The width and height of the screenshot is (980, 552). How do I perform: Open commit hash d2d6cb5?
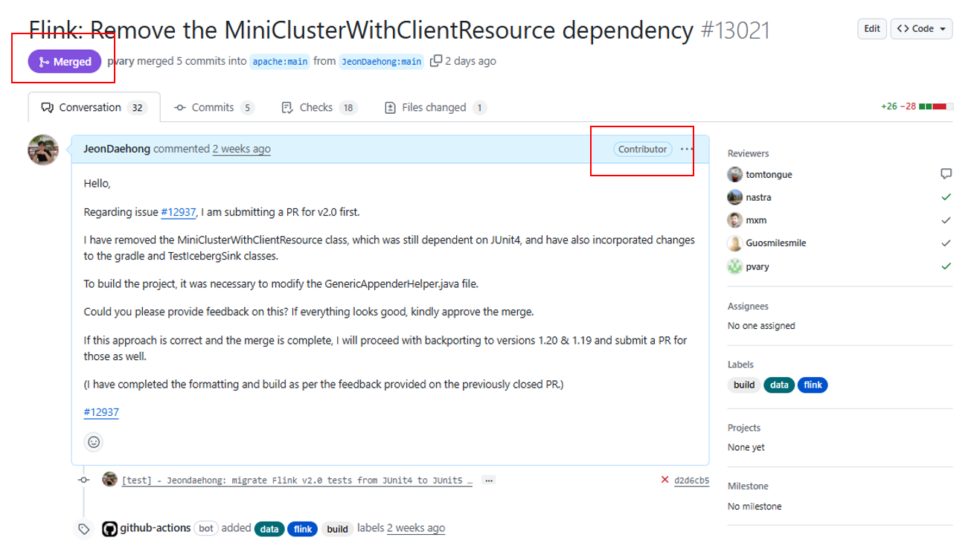[691, 481]
